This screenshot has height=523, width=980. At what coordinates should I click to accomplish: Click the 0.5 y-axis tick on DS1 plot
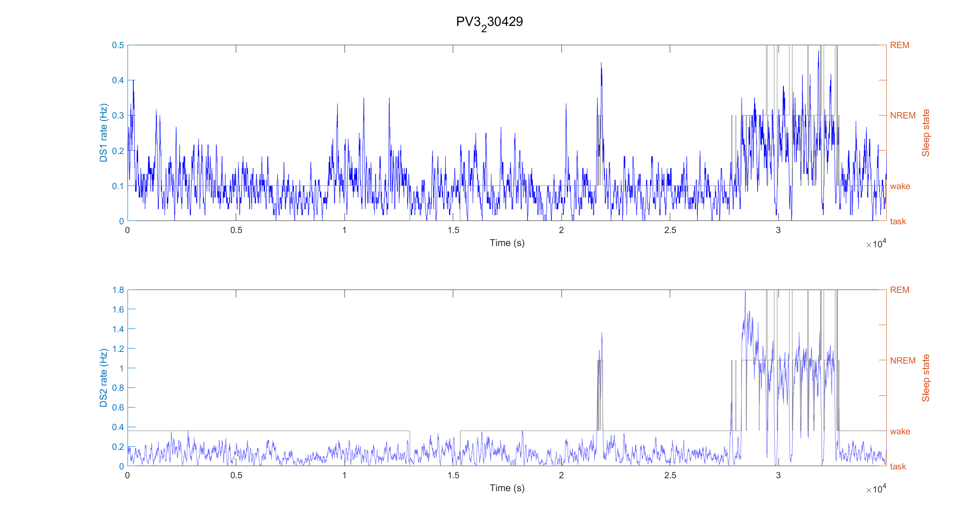(118, 45)
